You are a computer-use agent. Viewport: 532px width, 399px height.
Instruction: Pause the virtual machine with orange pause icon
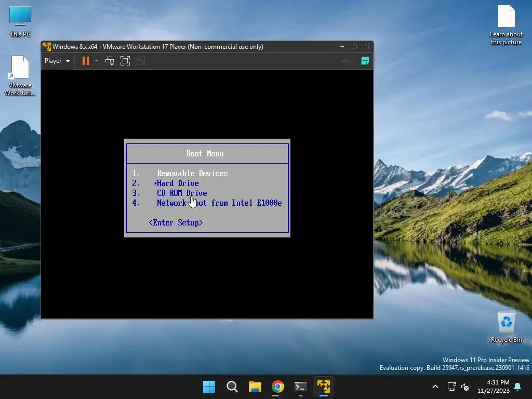point(86,61)
